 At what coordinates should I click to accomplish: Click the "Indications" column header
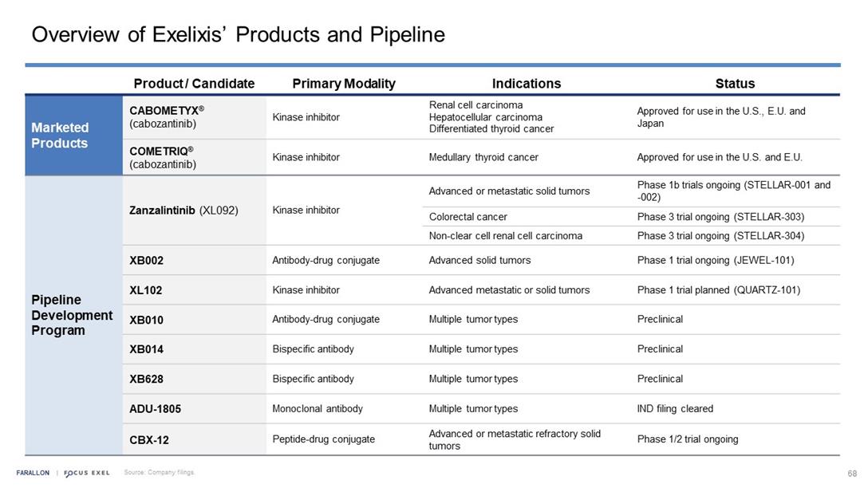click(526, 84)
